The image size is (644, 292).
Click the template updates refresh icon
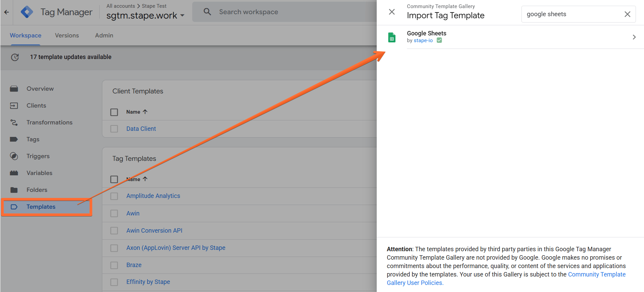(x=15, y=57)
